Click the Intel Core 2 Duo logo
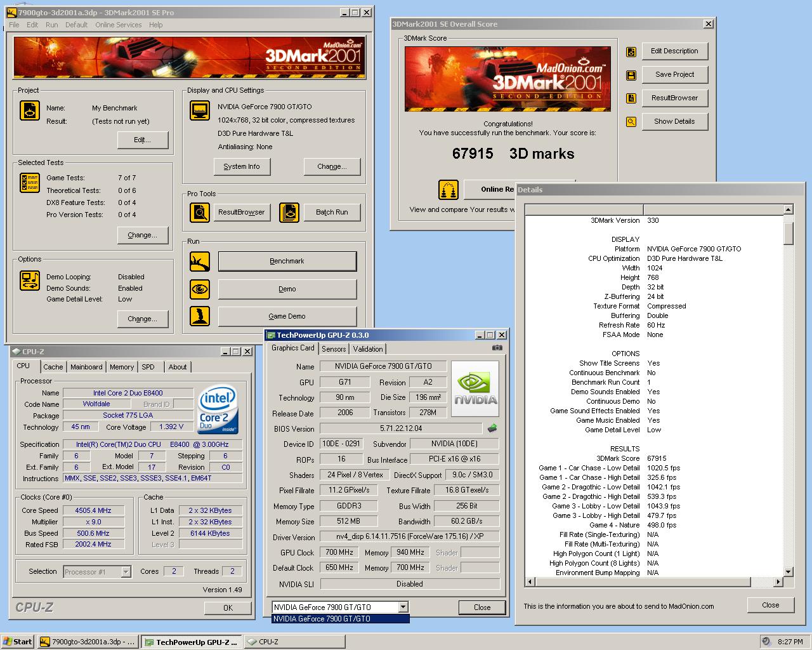The height and width of the screenshot is (650, 812). [218, 409]
